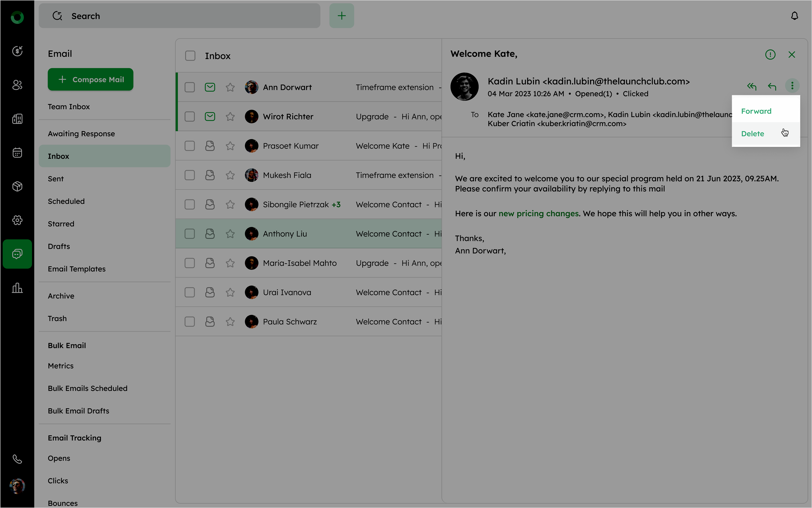Click the info alert icon in email header
Screen dimensions: 812x508
coord(770,55)
